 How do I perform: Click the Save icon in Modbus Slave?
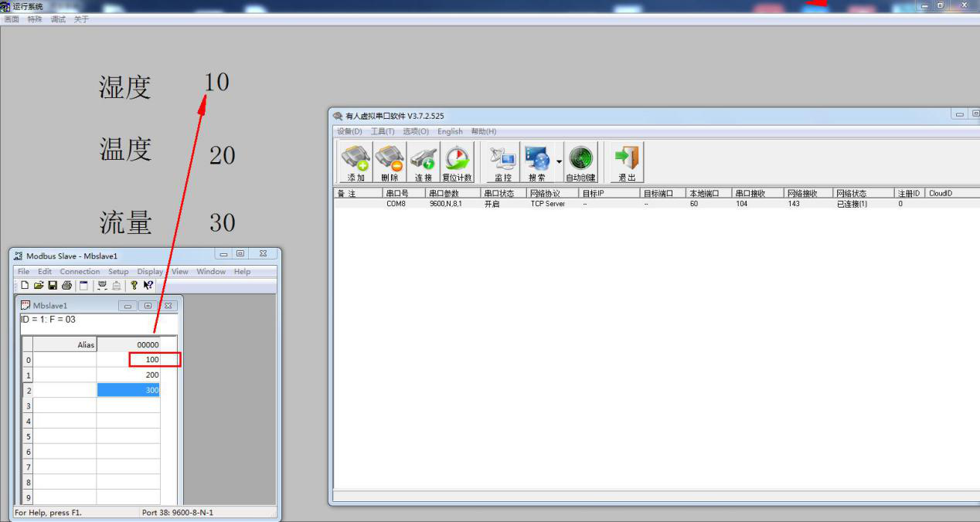pyautogui.click(x=53, y=286)
